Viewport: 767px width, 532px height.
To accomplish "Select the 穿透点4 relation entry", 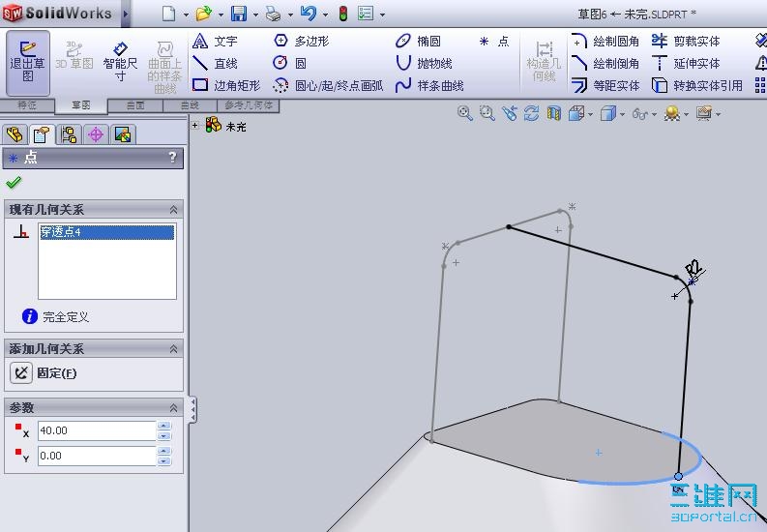I will coord(106,232).
